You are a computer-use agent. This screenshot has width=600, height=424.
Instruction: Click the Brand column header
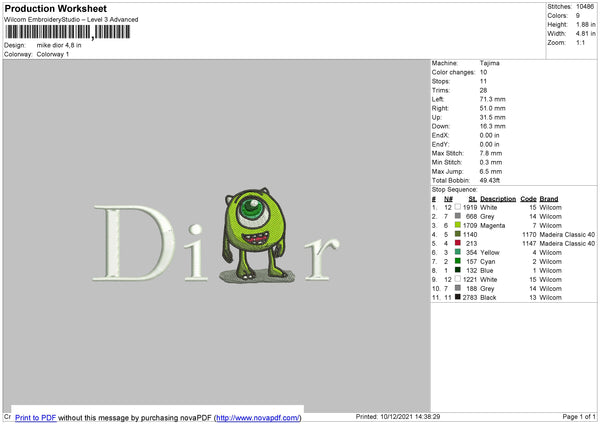pos(549,199)
